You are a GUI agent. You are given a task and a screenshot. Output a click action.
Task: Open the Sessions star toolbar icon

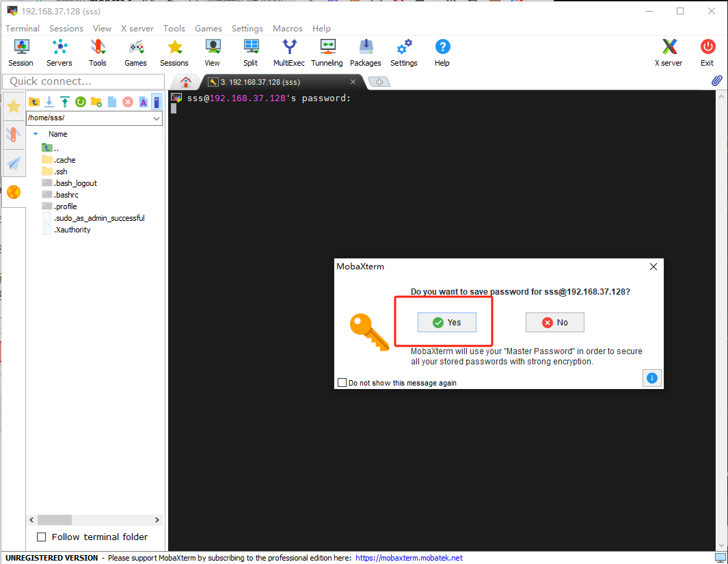(x=174, y=53)
